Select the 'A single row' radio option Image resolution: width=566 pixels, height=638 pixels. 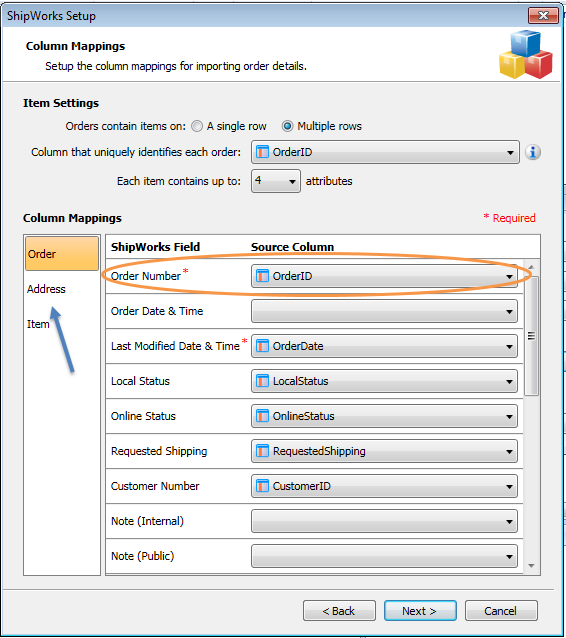(x=197, y=126)
